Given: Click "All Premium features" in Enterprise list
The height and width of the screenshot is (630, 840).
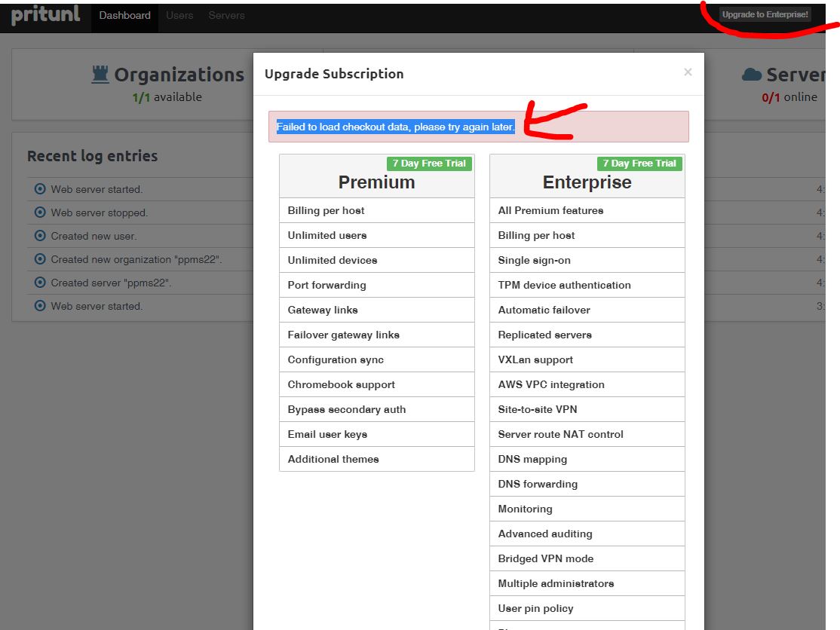Looking at the screenshot, I should click(x=587, y=210).
